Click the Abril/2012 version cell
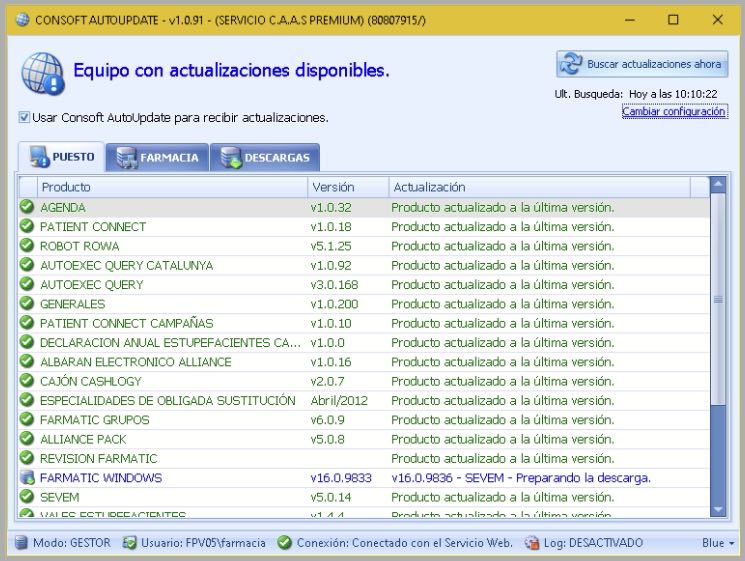 (339, 400)
